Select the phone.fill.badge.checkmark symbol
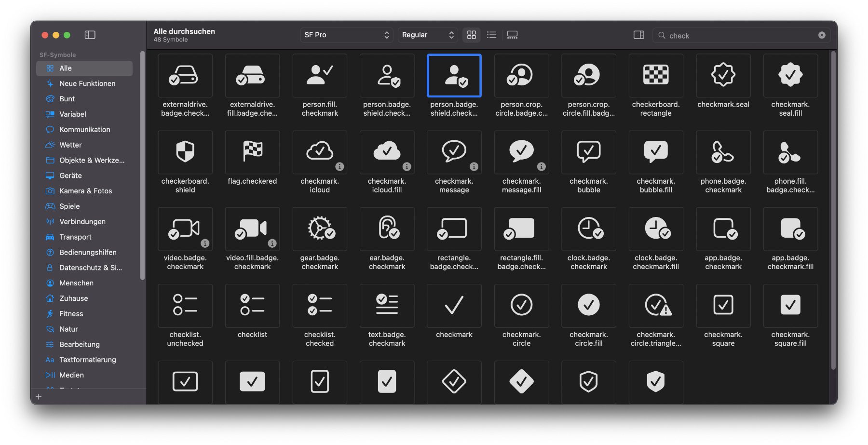868x445 pixels. (x=790, y=152)
